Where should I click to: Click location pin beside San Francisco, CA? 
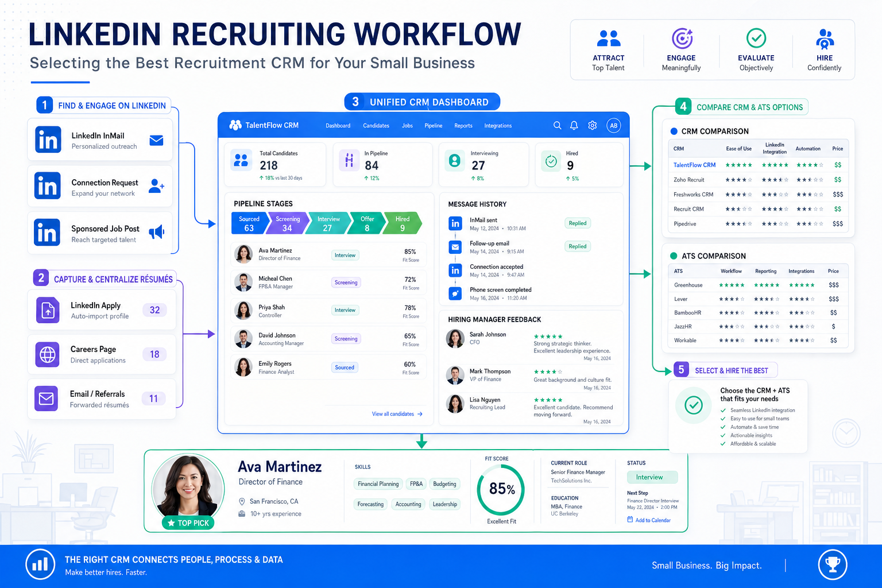pos(242,501)
